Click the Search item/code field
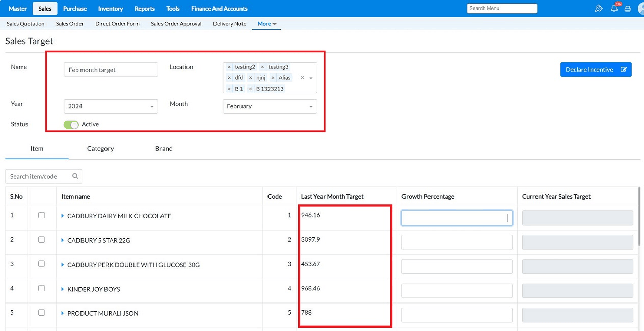Viewport: 644px width, 331px height. pyautogui.click(x=43, y=176)
